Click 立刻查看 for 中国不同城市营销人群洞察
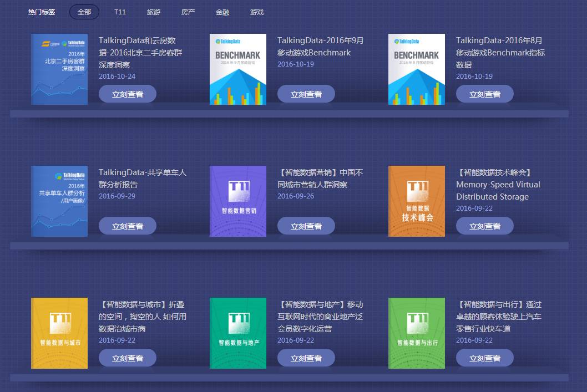The height and width of the screenshot is (392, 587). pyautogui.click(x=306, y=226)
